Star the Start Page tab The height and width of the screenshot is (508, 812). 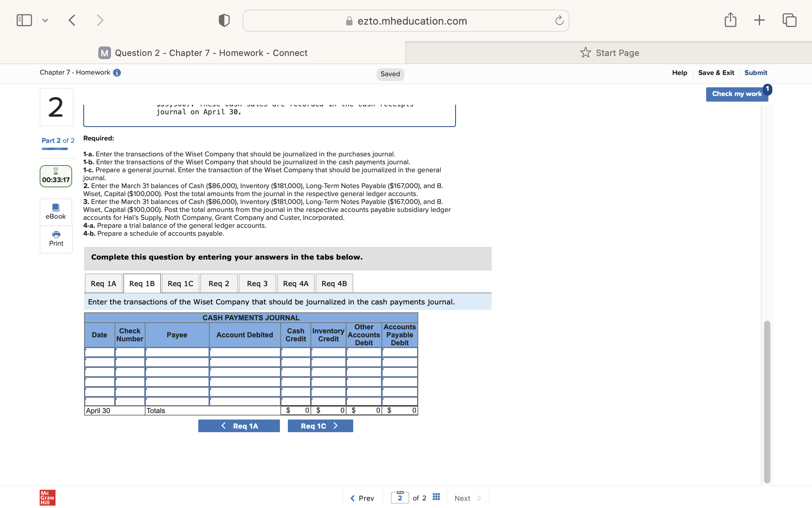coord(585,52)
